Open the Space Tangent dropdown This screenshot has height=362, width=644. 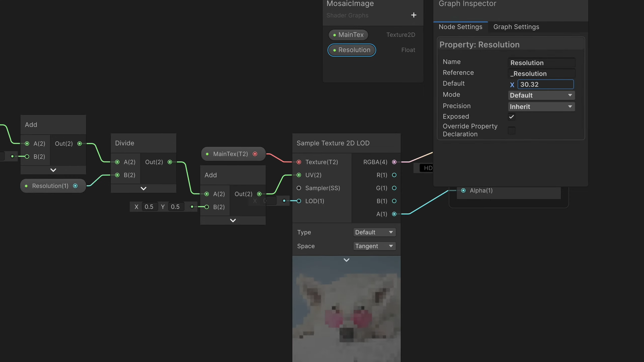click(374, 246)
